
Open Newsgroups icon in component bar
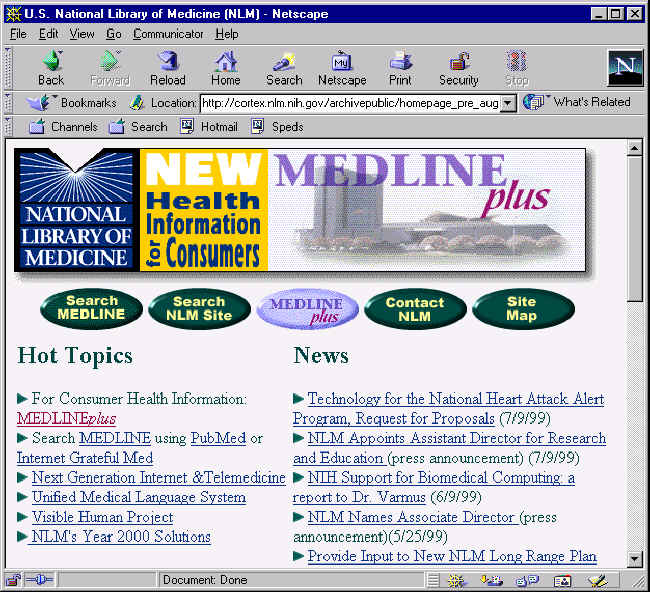527,580
